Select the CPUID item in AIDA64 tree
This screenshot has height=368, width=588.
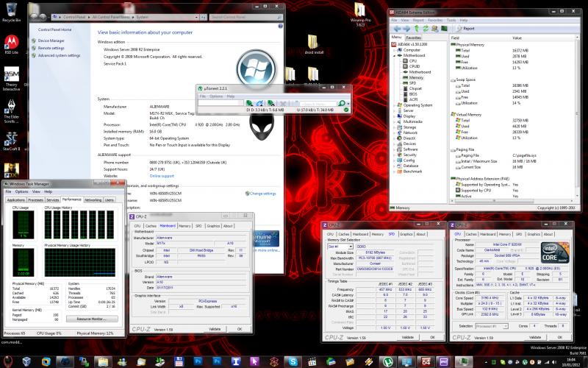[415, 66]
